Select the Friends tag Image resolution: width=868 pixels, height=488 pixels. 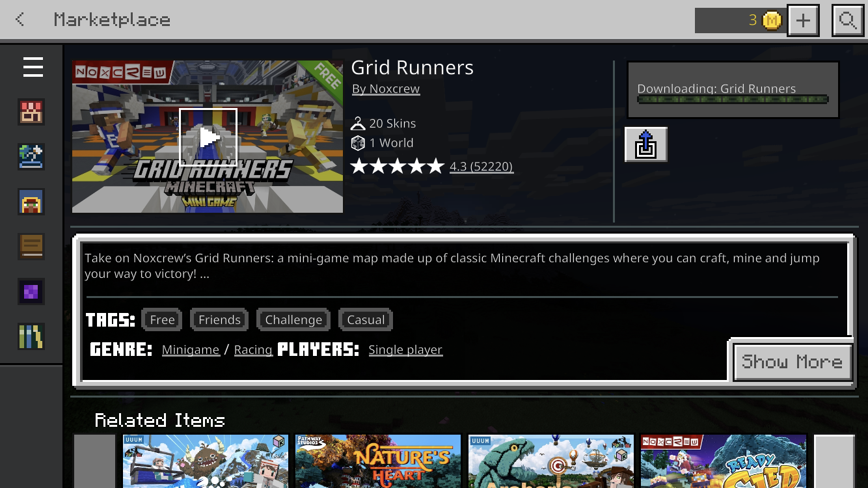click(219, 319)
